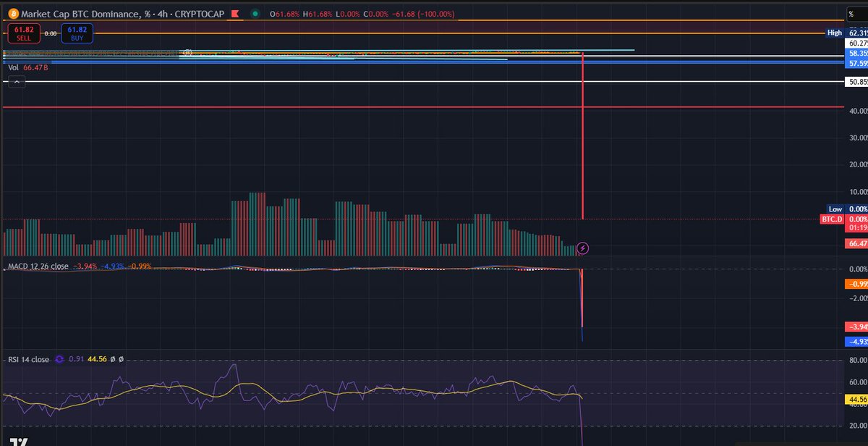Click the MACD −4.93 blue scale label
The width and height of the screenshot is (868, 446).
(856, 342)
